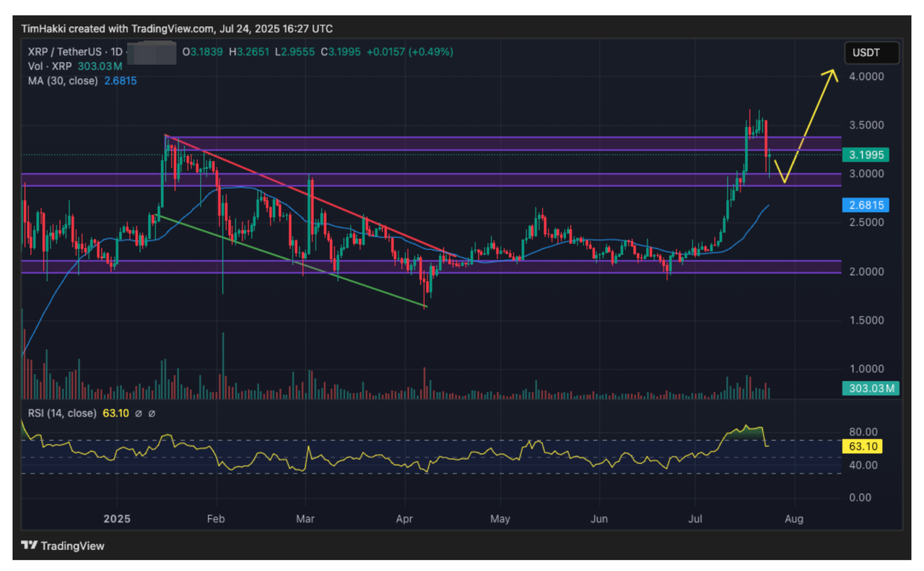Expand the MA (30, close) indicator legend

pyautogui.click(x=63, y=81)
